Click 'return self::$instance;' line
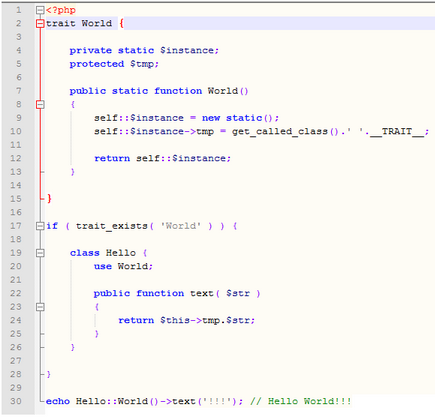 pyautogui.click(x=162, y=158)
